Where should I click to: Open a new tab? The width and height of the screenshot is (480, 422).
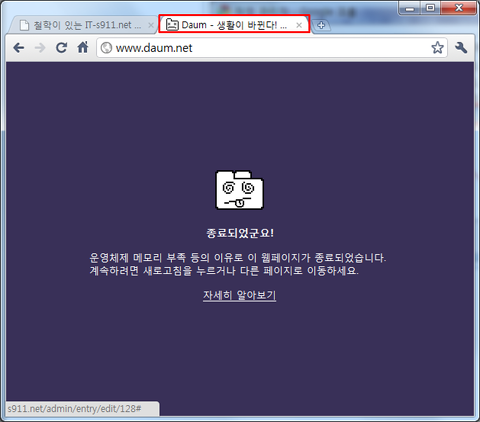(321, 25)
